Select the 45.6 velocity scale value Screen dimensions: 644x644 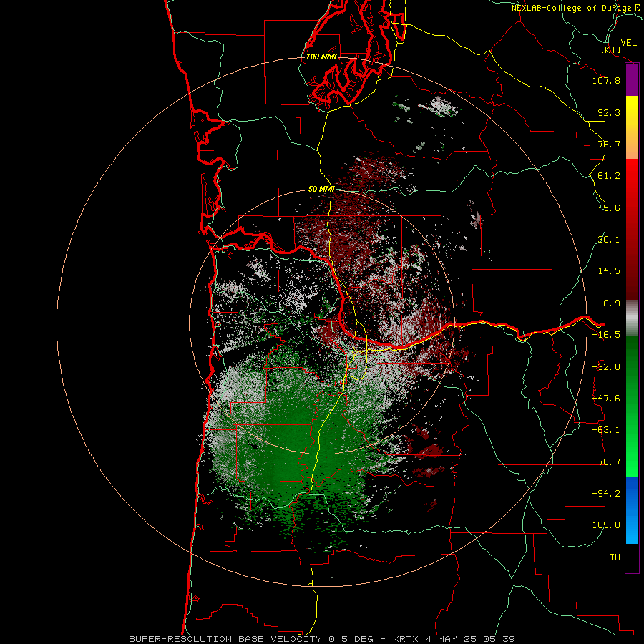[609, 208]
